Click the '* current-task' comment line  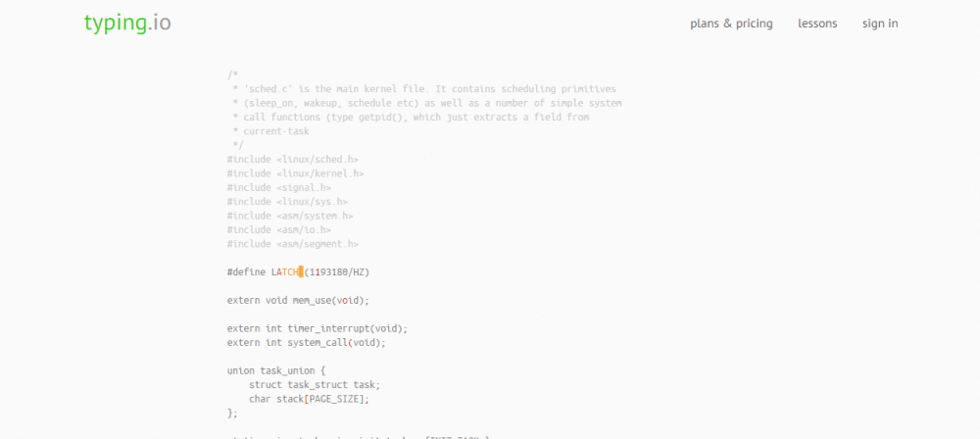point(270,131)
